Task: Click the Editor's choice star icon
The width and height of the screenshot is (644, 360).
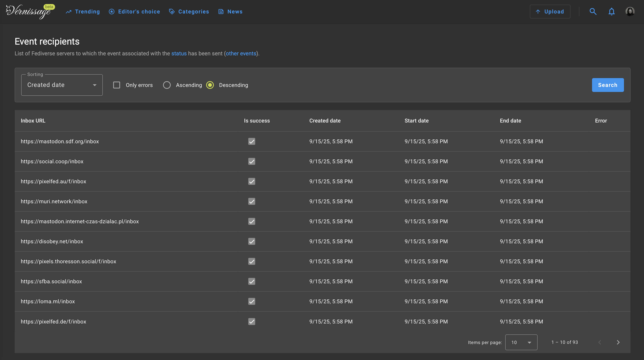Action: tap(111, 12)
